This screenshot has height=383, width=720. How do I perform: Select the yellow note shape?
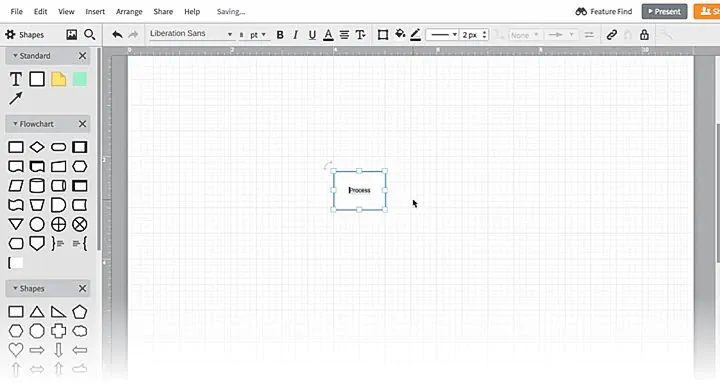[x=58, y=79]
